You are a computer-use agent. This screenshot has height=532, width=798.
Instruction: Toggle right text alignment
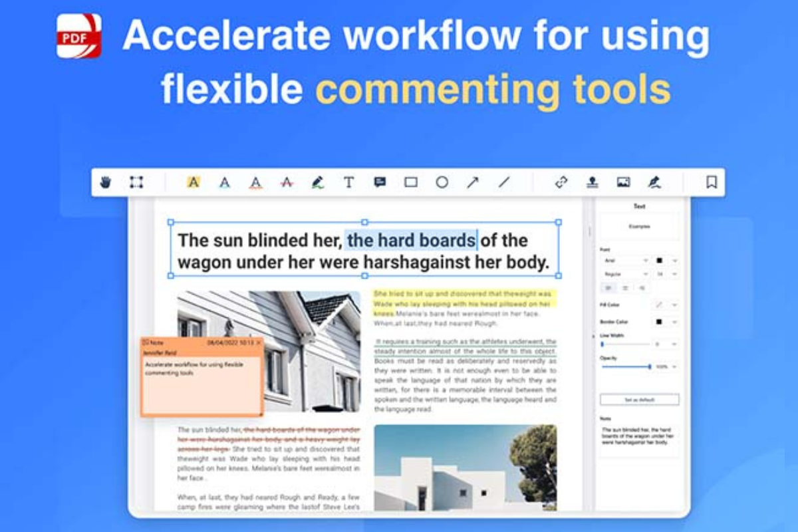pyautogui.click(x=642, y=288)
